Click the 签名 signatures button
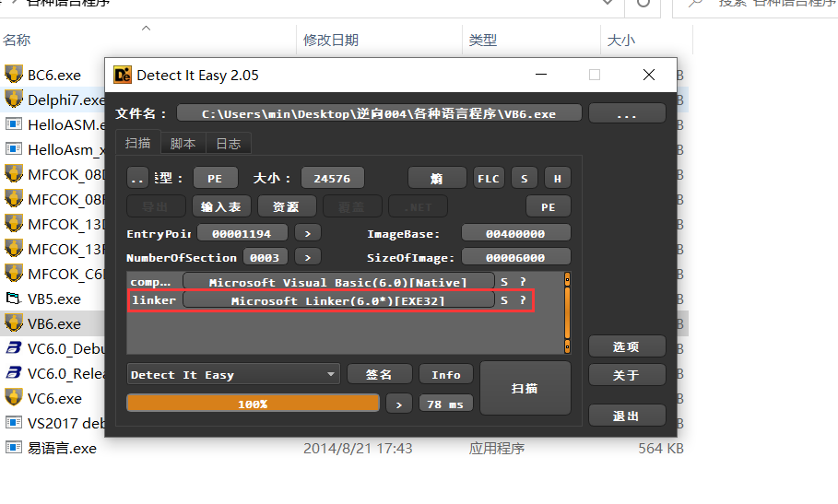The width and height of the screenshot is (838, 504). pos(380,374)
